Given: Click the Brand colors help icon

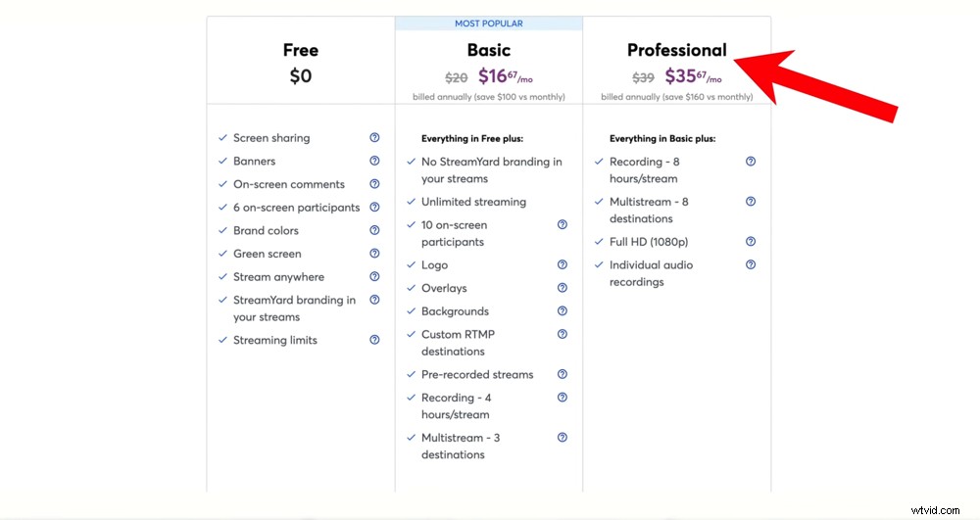Looking at the screenshot, I should 374,230.
